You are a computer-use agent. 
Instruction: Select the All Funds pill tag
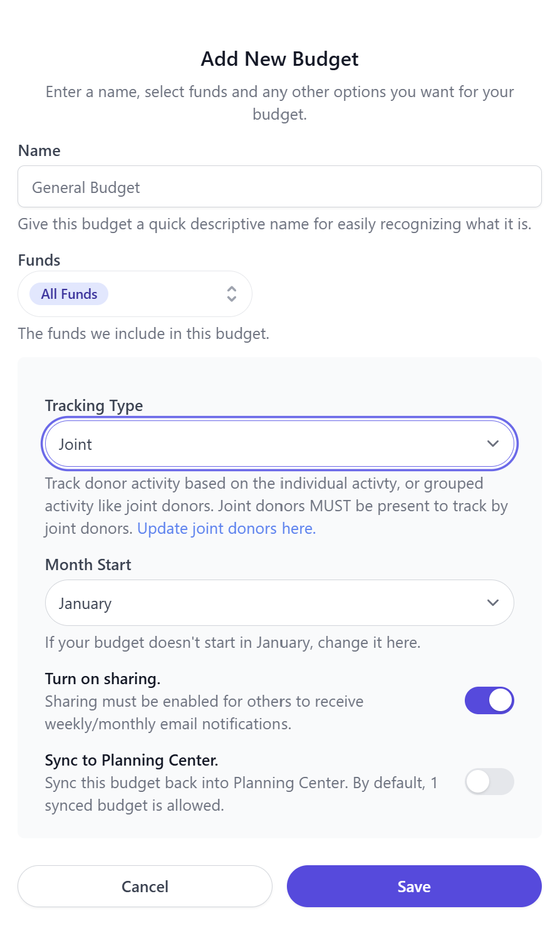coord(70,294)
